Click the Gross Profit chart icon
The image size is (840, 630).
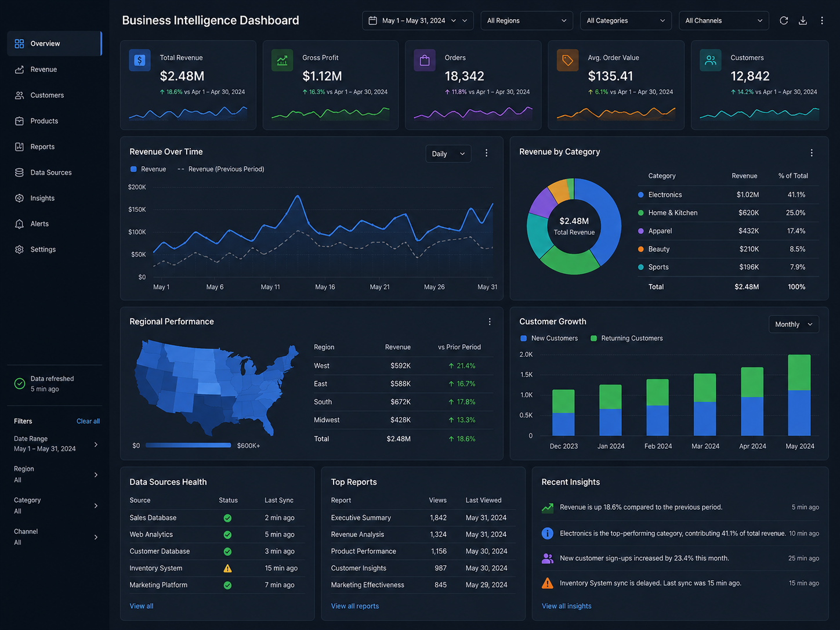click(282, 60)
